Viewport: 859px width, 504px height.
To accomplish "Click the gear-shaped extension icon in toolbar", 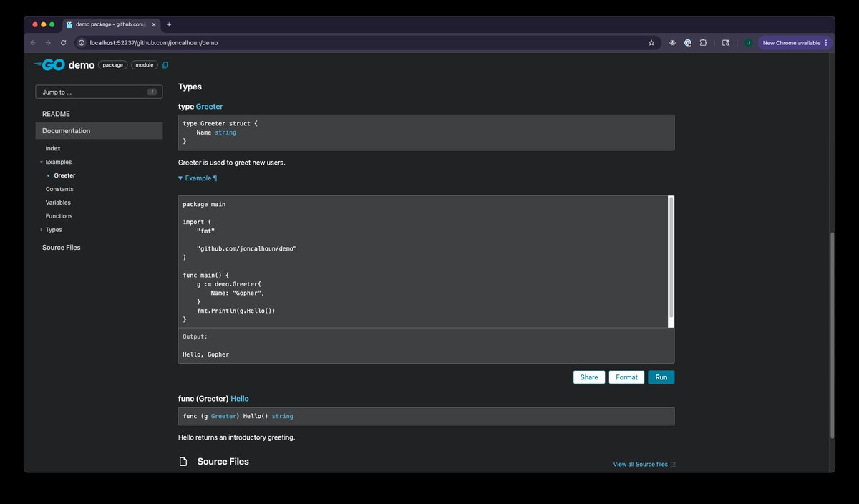I will [672, 43].
